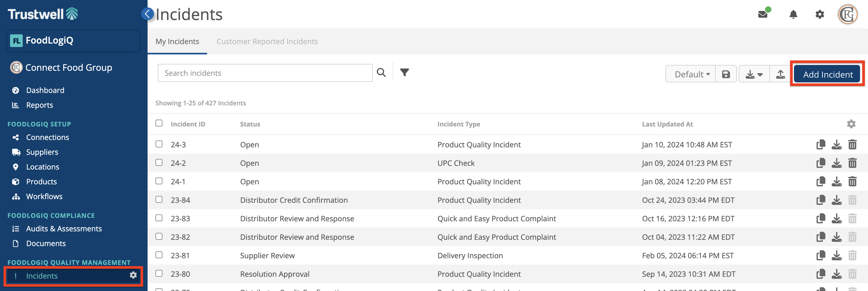
Task: Copy incident 24-3
Action: (x=821, y=144)
